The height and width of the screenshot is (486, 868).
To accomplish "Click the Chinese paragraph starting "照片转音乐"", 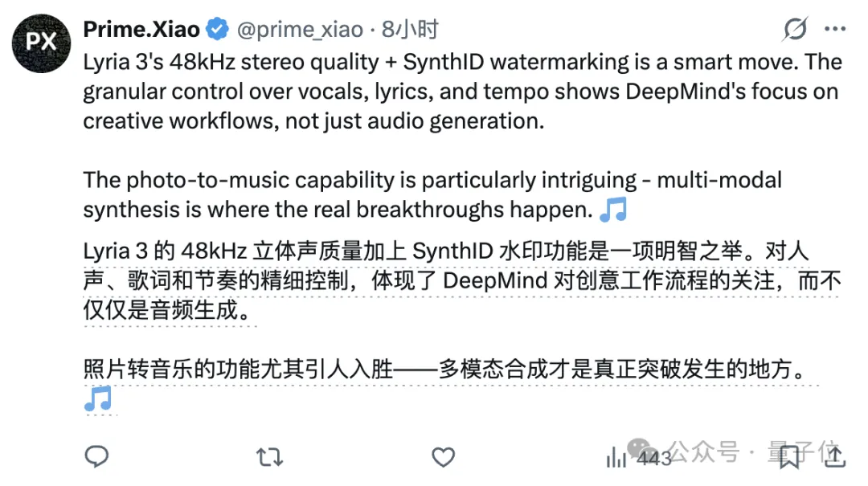I will point(444,370).
